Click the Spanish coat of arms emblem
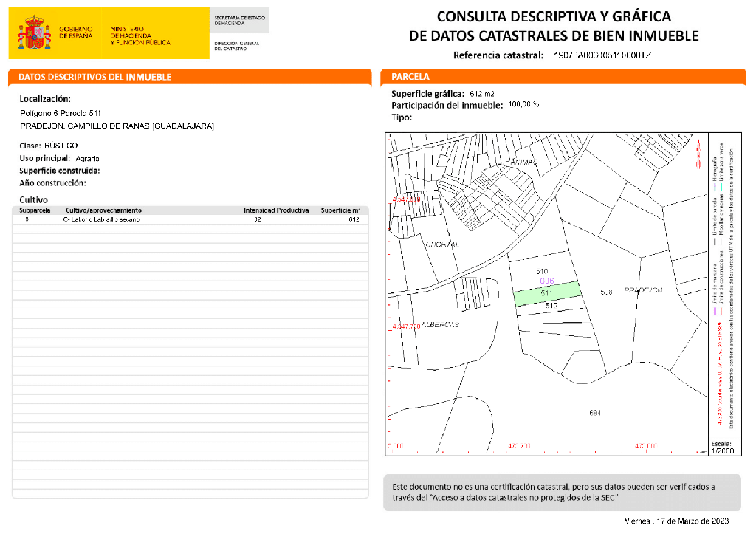The width and height of the screenshot is (756, 534). point(34,32)
